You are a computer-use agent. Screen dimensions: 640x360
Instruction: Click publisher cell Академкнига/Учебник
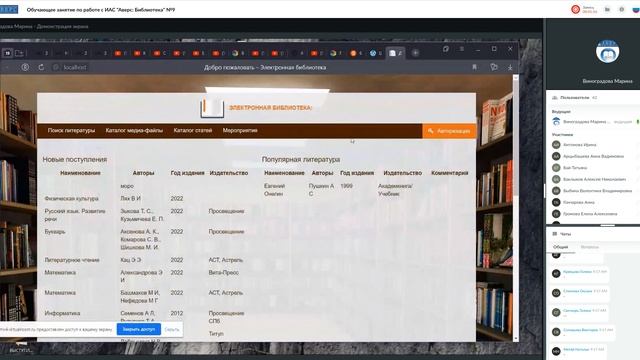tap(395, 190)
